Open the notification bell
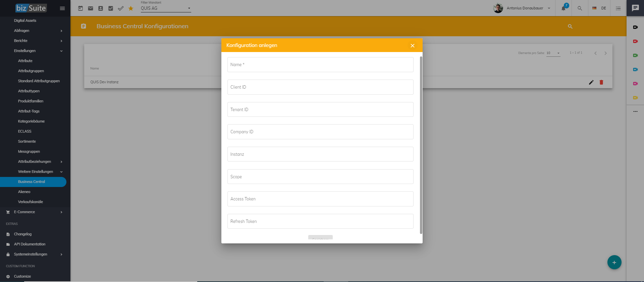The image size is (644, 282). (x=564, y=8)
